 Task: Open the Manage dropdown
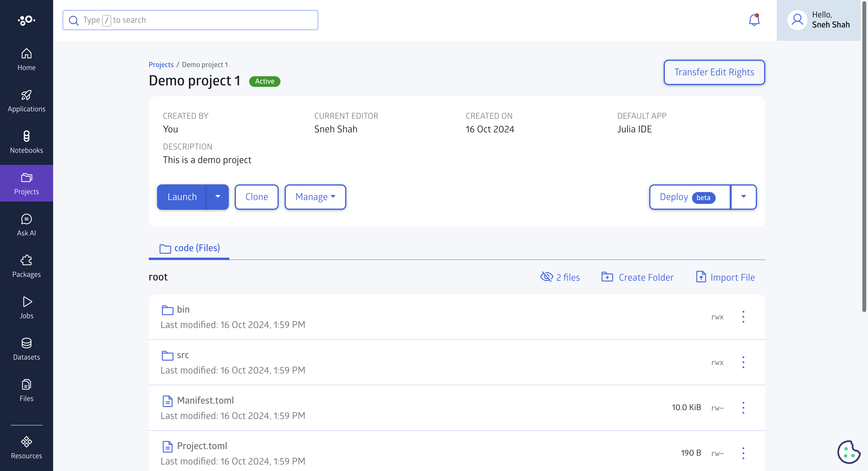tap(315, 196)
